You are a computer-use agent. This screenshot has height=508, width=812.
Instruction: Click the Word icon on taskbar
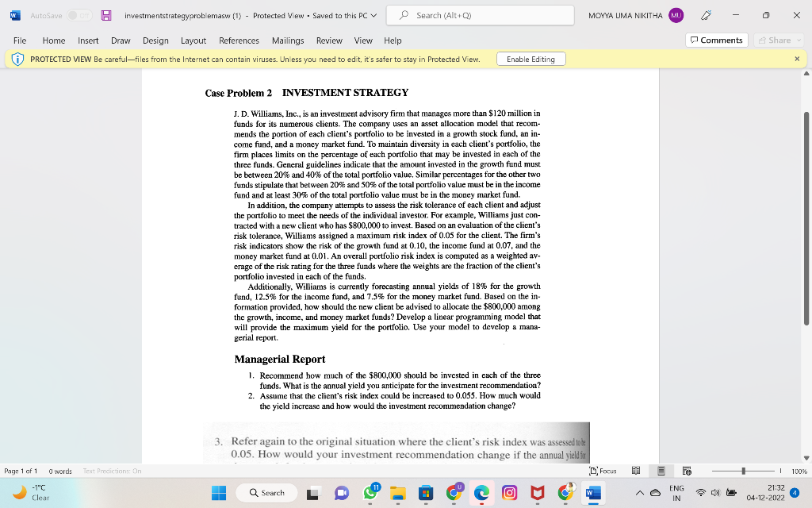[x=593, y=493]
